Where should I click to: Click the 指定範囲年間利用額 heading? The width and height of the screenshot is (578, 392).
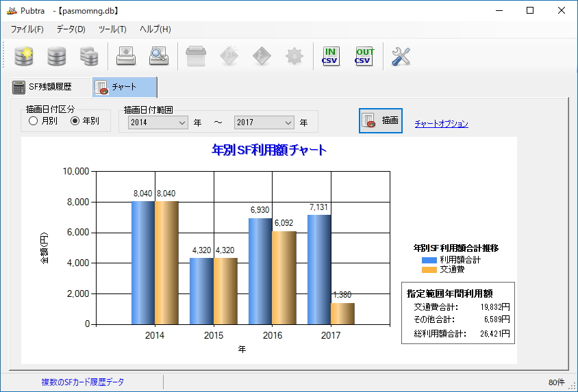pos(450,293)
